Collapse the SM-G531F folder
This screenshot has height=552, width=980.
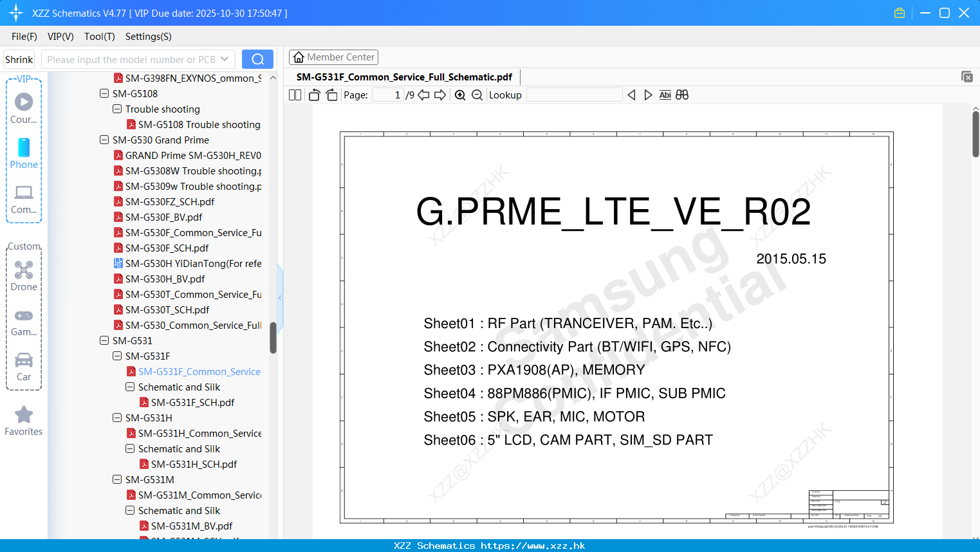tap(117, 356)
